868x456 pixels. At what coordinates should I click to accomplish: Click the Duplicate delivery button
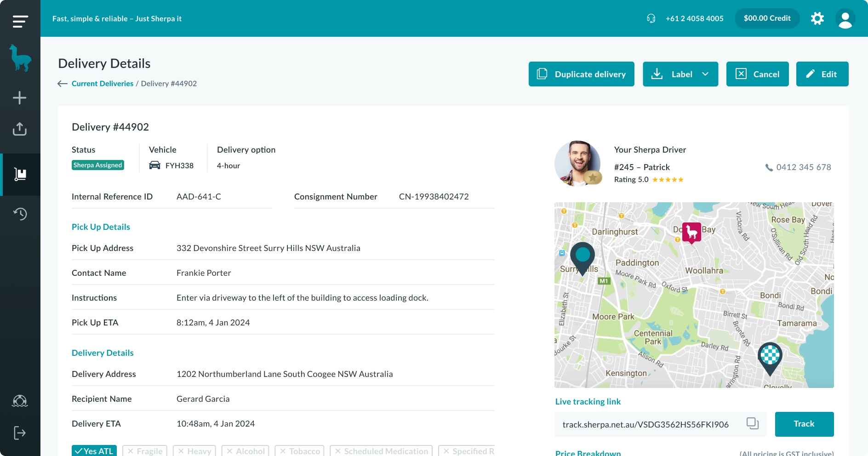tap(581, 74)
